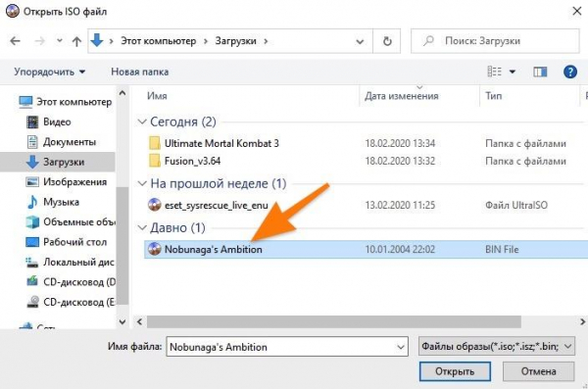This screenshot has width=588, height=389.
Task: Click the type 'Файл UltraISO'
Action: click(516, 205)
